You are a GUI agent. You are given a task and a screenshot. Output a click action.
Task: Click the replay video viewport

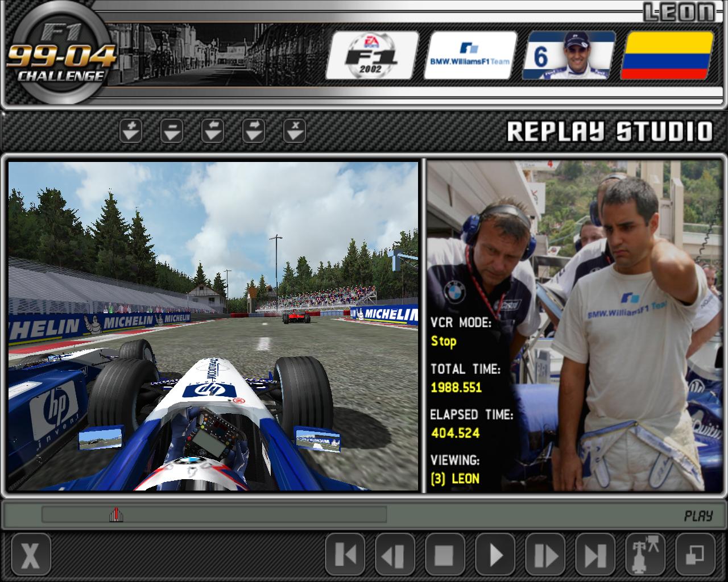pos(213,326)
